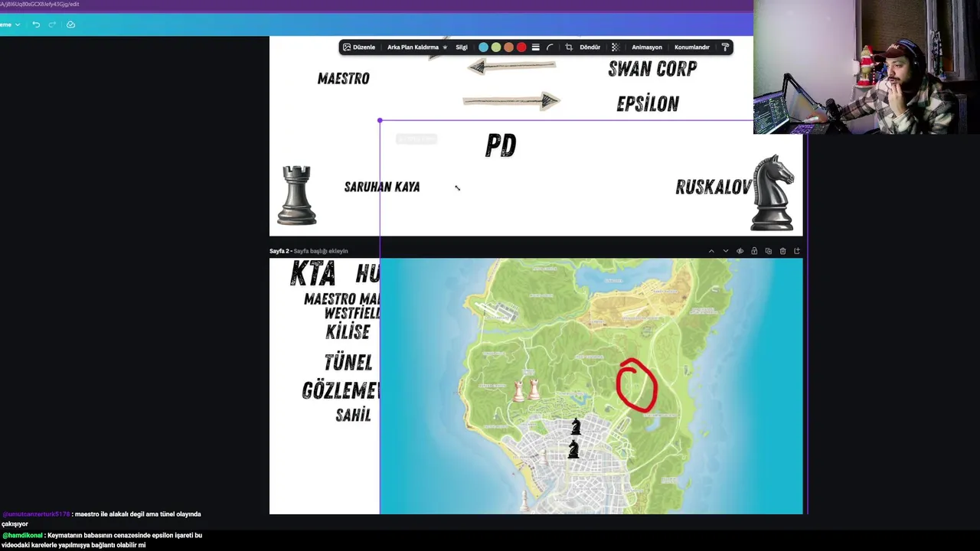Viewport: 980px width, 551px height.
Task: Delete page 2 with trash icon
Action: (x=782, y=251)
